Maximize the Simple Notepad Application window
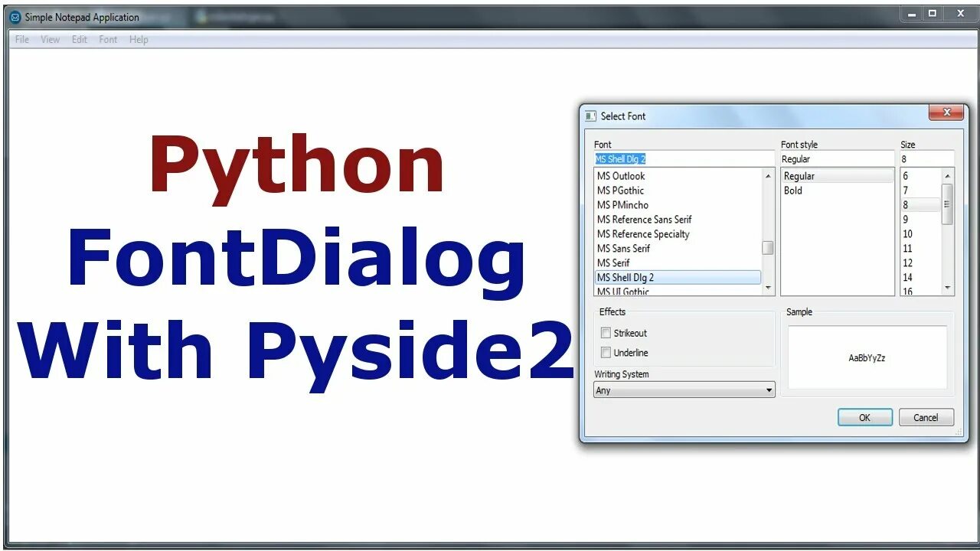The height and width of the screenshot is (551, 980). (933, 14)
